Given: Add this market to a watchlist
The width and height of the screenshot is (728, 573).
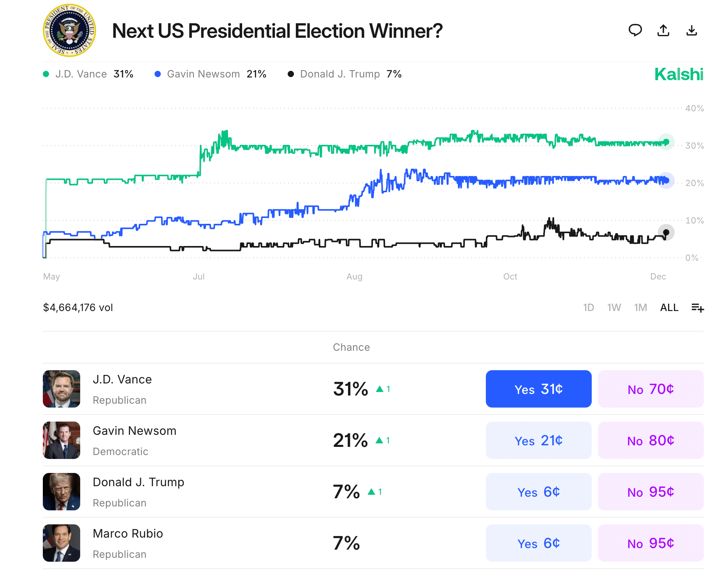Looking at the screenshot, I should (697, 308).
